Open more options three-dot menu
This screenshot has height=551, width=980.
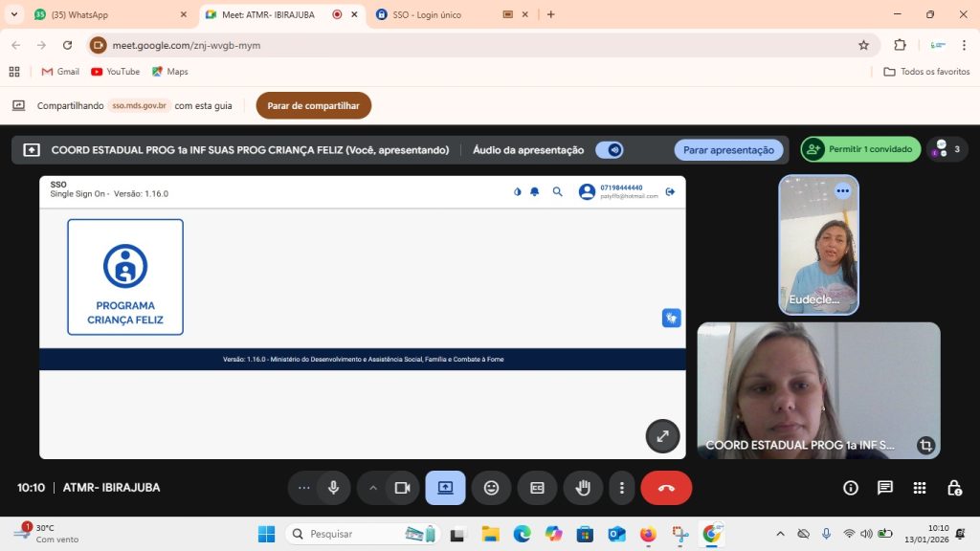pos(622,488)
